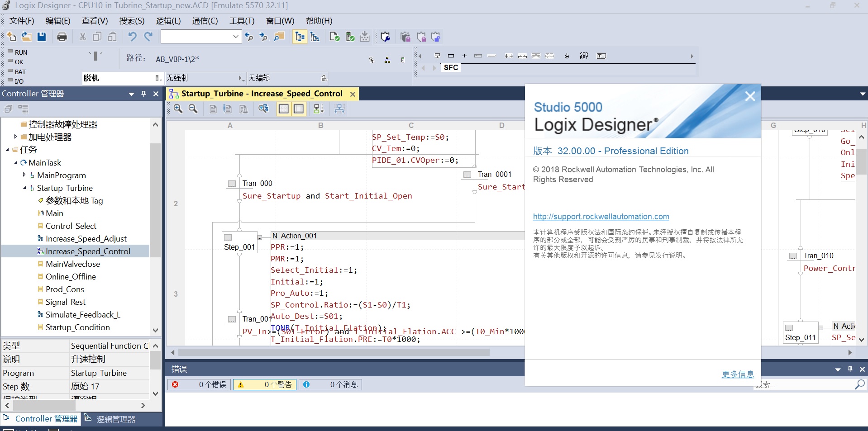Add SFC text box element
This screenshot has height=431, width=868.
coord(601,56)
